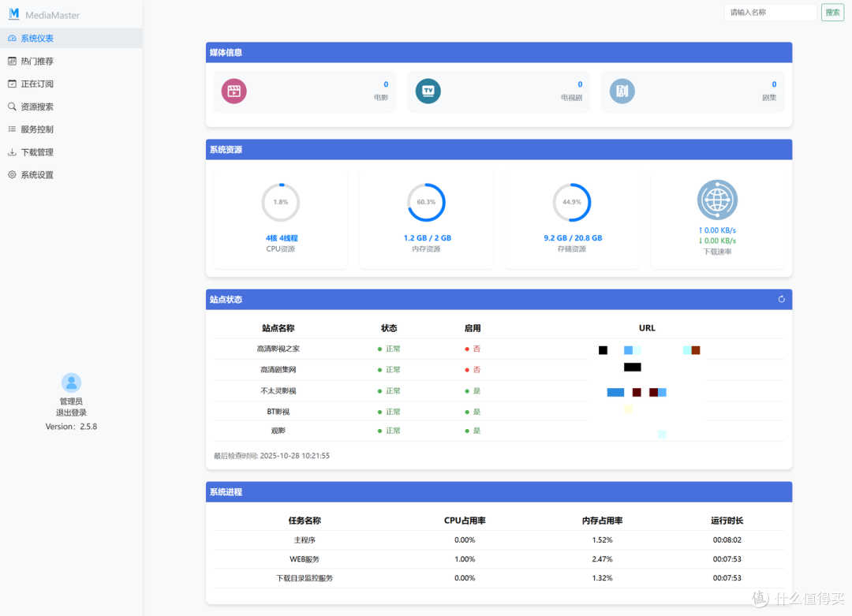Image resolution: width=852 pixels, height=616 pixels.
Task: Click the 2.47% memory usage value
Action: point(602,559)
